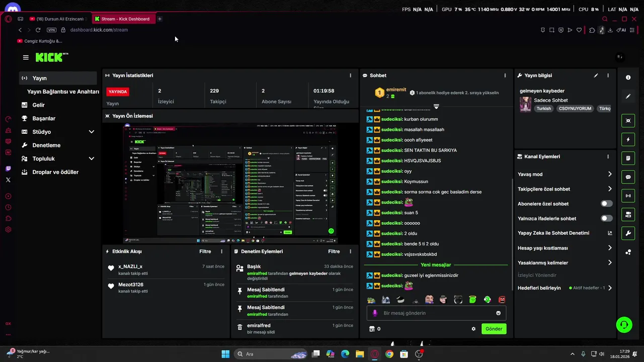
Task: Open the Cengiz Kurtoğlu bookmark
Action: pyautogui.click(x=40, y=41)
